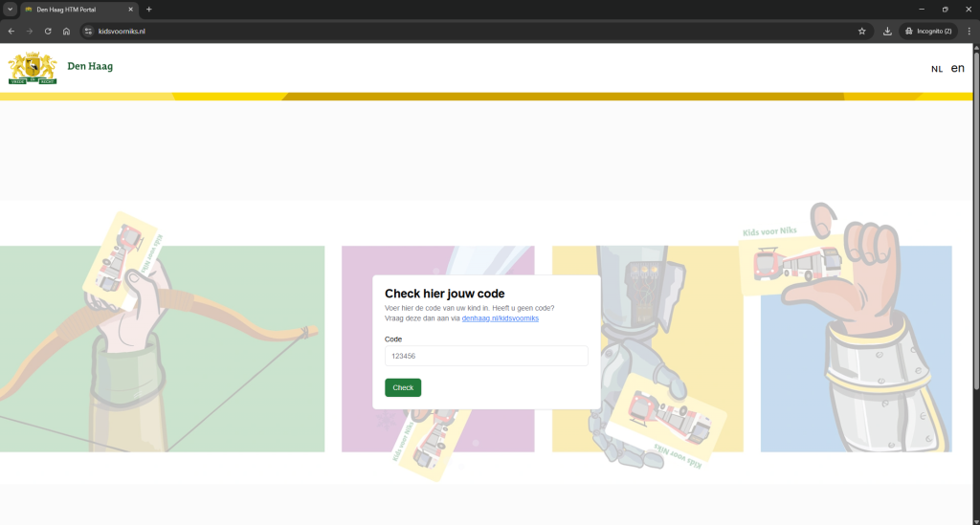Reload the kidsvoorniks.nl page

pos(48,31)
